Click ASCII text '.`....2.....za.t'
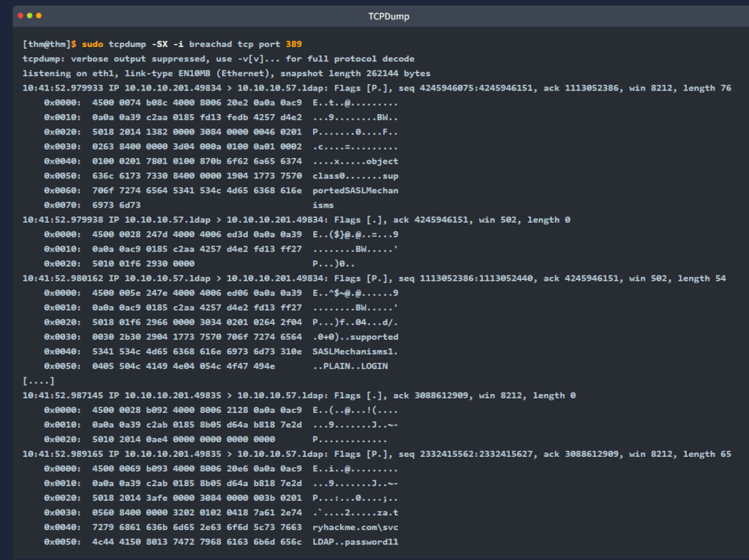The width and height of the screenshot is (749, 560). click(x=355, y=512)
